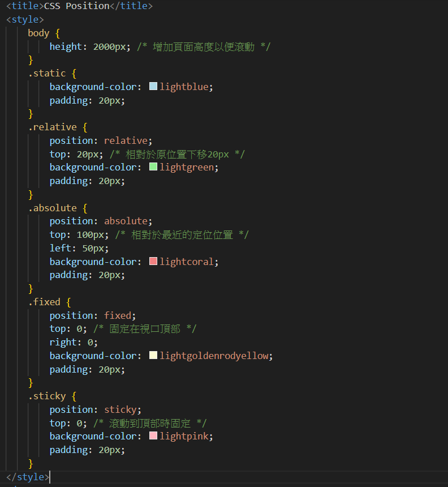The image size is (448, 487).
Task: Click the 'lightgoldenrodyellow' color name
Action: [214, 356]
